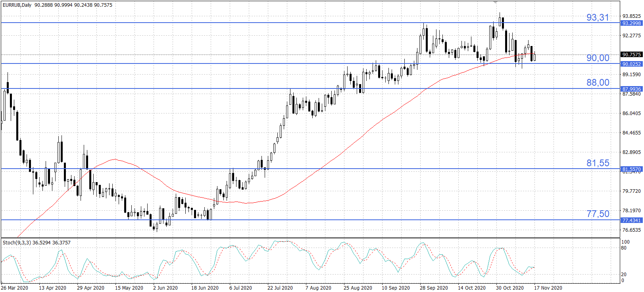Click the 10 Sep 2020 date label
644x292 pixels.
click(396, 288)
